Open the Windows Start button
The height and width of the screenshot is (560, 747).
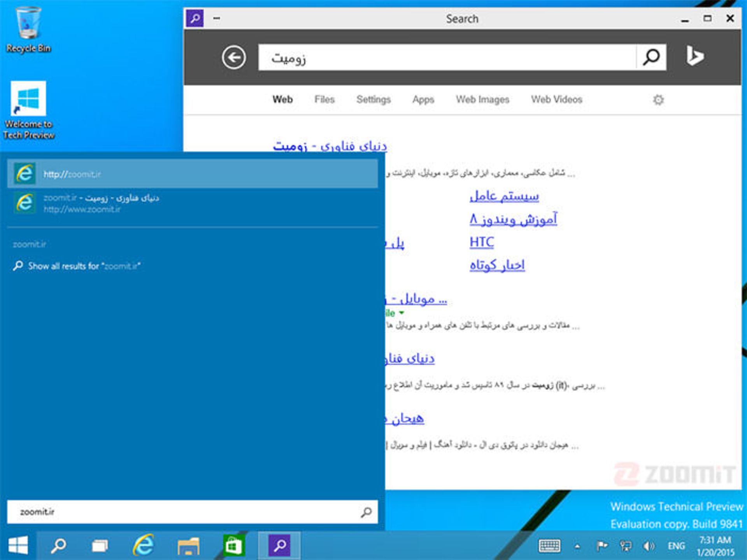[18, 545]
